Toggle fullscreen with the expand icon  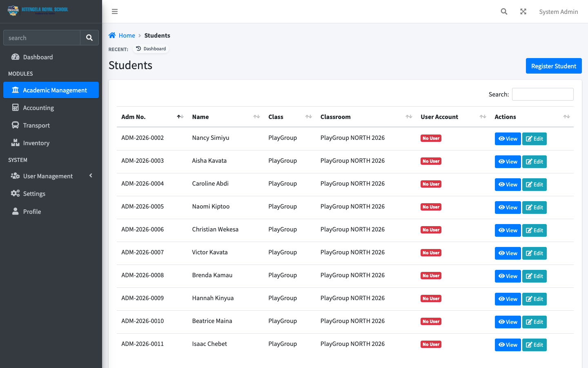pos(523,11)
